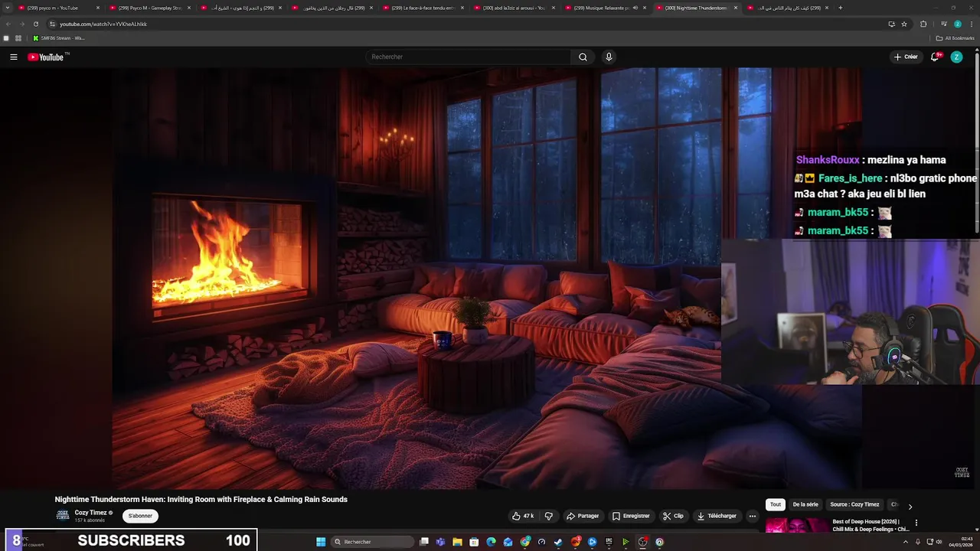
Task: Open the clock and date in tray
Action: (960, 542)
